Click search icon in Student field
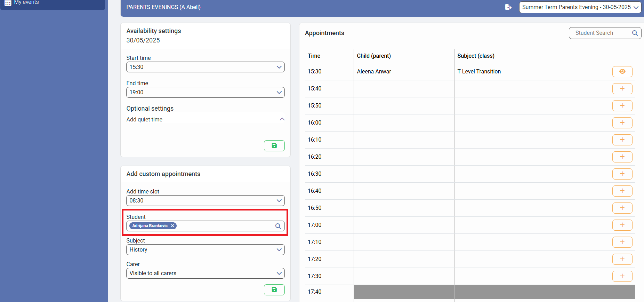Screen dimensions: 644x302 278,226
